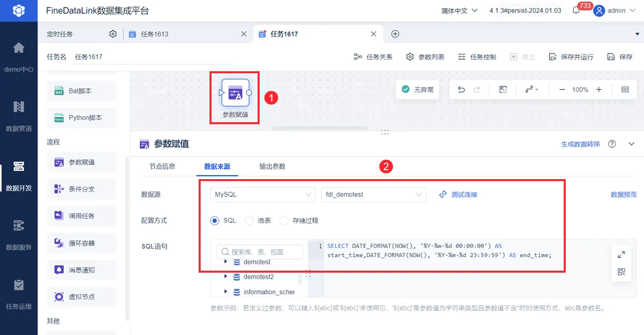Open 任务运维 in the sidebar
644x335 pixels.
pyautogui.click(x=18, y=293)
